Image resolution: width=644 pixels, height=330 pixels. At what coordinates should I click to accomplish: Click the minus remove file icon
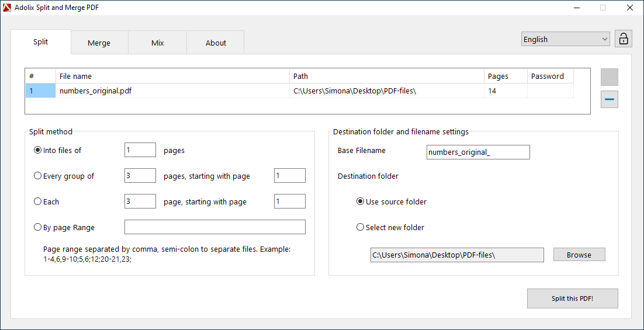point(610,100)
